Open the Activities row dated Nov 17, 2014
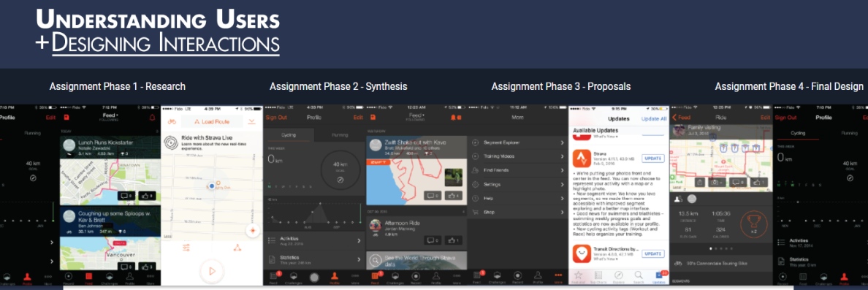This screenshot has height=290, width=868. pos(821,243)
